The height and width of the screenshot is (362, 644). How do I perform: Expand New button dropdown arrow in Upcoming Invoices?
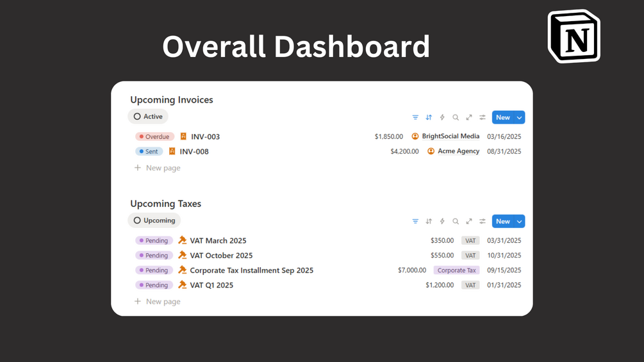click(x=519, y=117)
